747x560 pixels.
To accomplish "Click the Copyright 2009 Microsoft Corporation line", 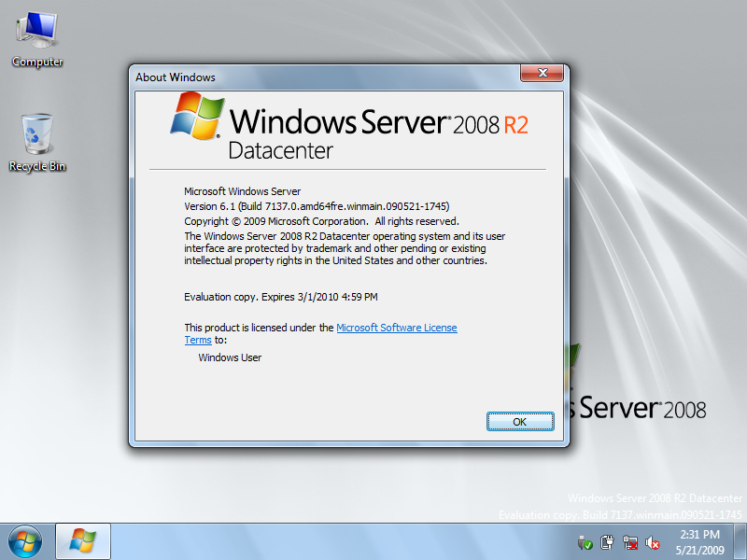I will (x=321, y=221).
